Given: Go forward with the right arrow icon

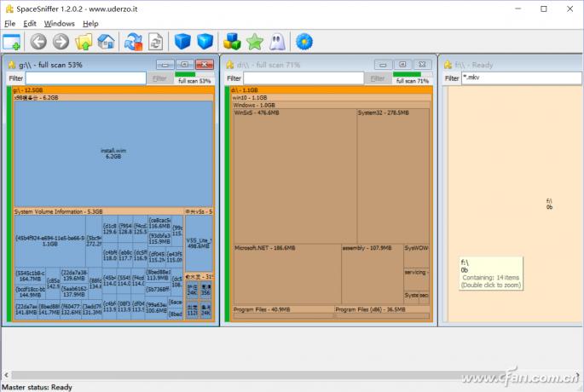Looking at the screenshot, I should pos(61,42).
